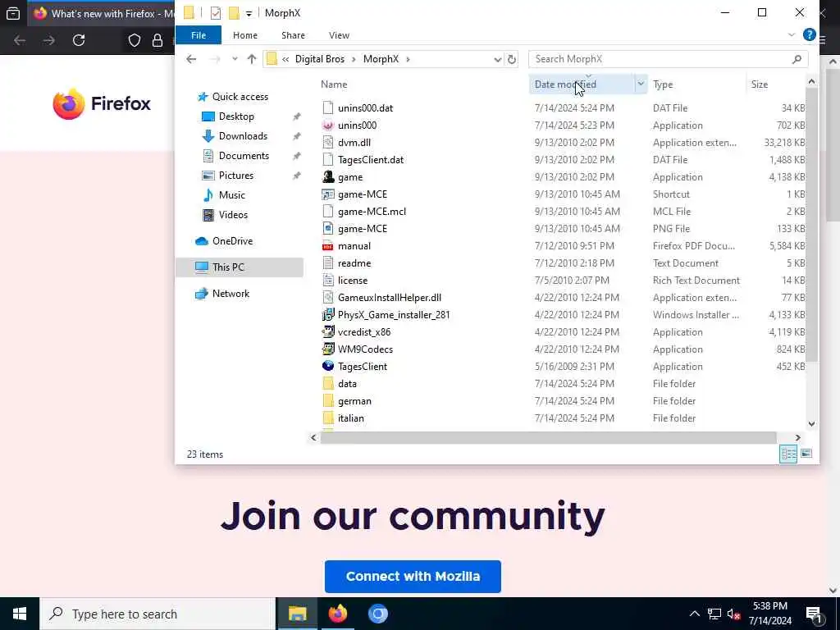Open Downloads in navigation pane

[243, 136]
